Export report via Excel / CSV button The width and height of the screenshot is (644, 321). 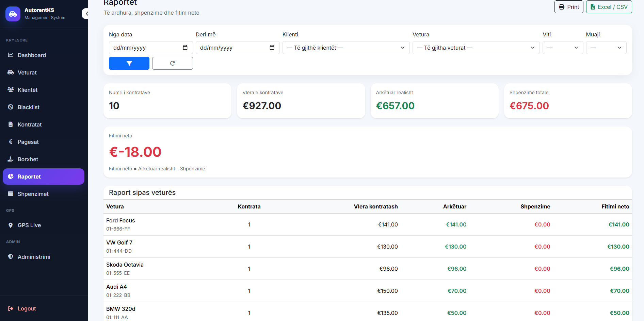point(609,7)
